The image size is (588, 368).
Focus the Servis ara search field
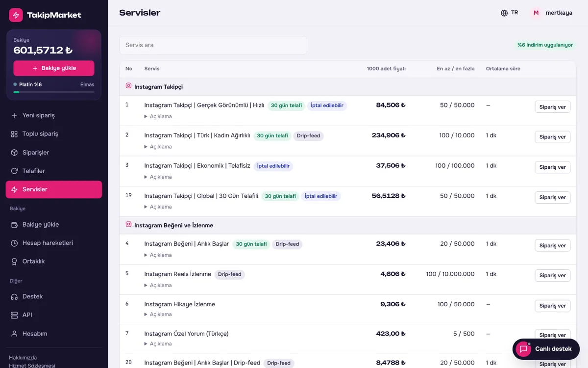click(x=213, y=45)
